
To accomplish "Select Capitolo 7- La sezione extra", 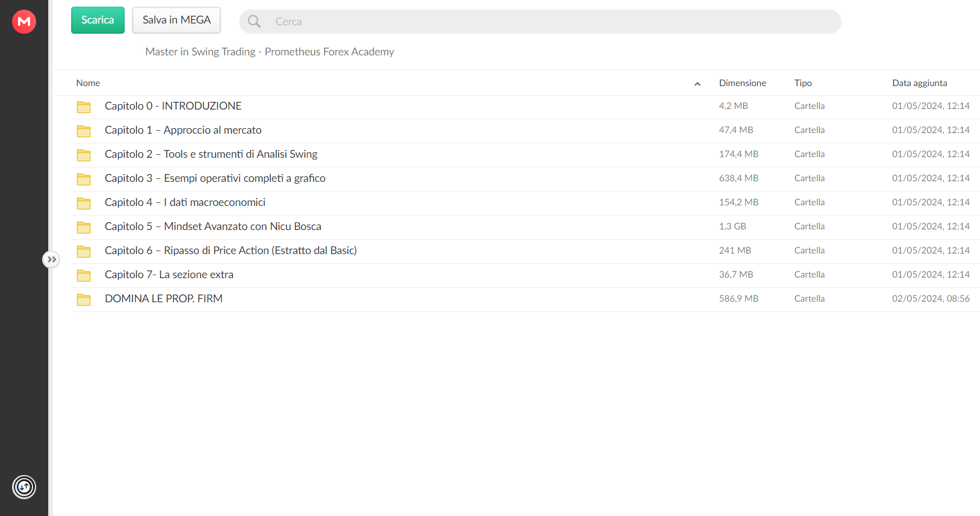I will pyautogui.click(x=169, y=275).
